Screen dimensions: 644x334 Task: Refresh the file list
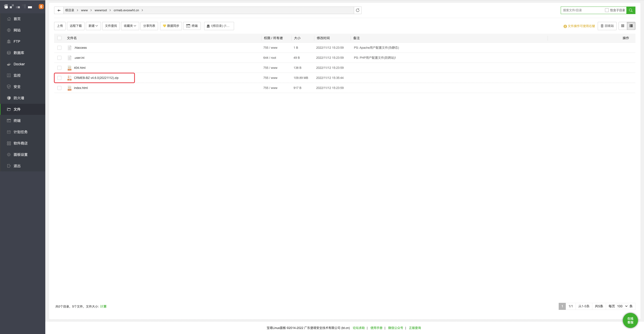pos(358,10)
